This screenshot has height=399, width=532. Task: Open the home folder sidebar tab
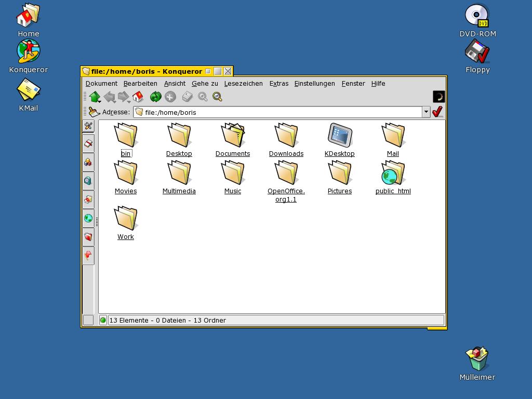click(x=88, y=199)
